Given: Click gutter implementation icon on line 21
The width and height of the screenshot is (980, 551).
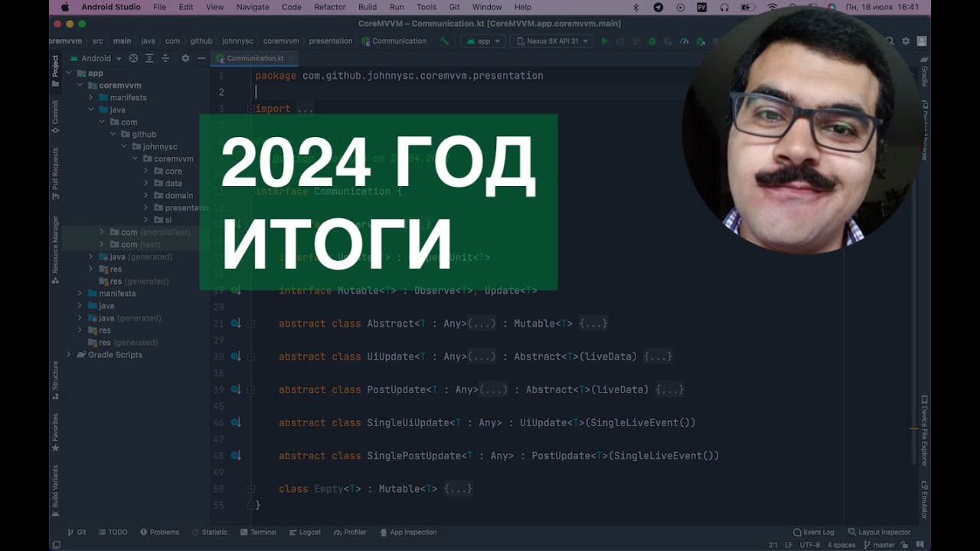Looking at the screenshot, I should [x=236, y=324].
